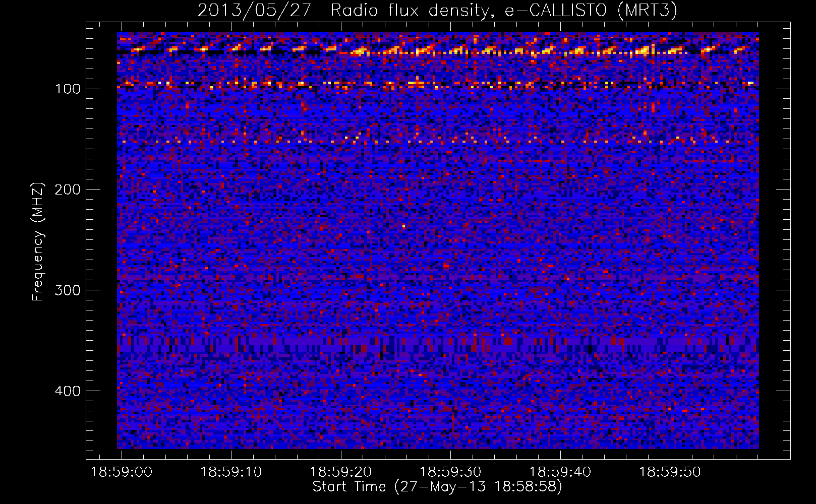Image resolution: width=816 pixels, height=504 pixels.
Task: Click the 18:59:50 time tick label
Action: point(670,472)
